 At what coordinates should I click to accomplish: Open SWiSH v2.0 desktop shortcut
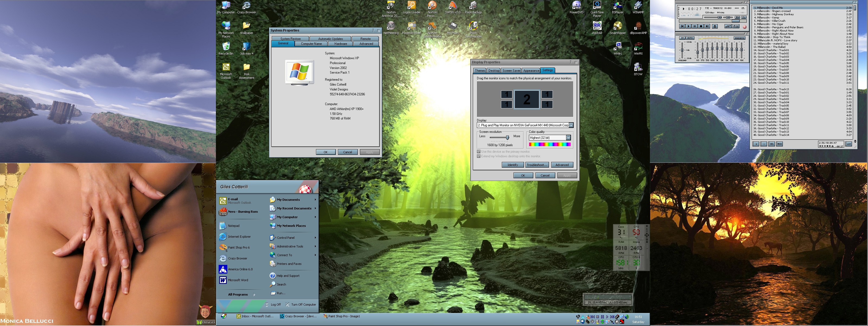[x=452, y=7]
